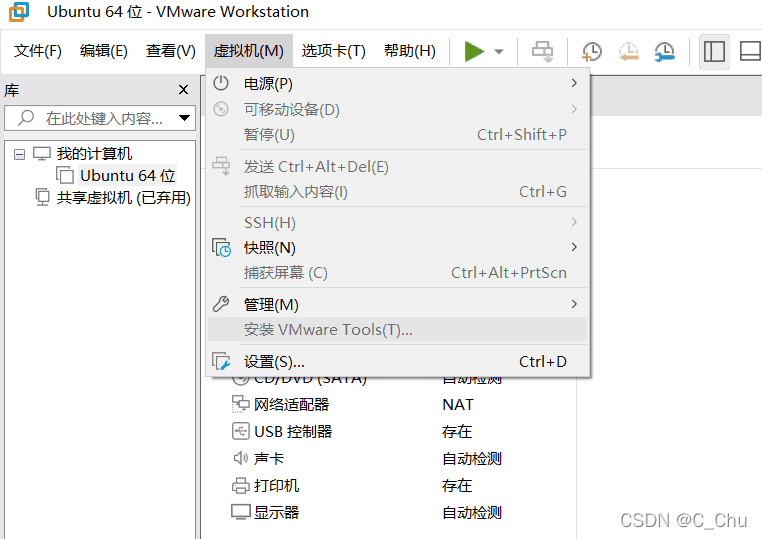This screenshot has height=539, width=762.
Task: Toggle the library sidebar view icon
Action: point(714,52)
